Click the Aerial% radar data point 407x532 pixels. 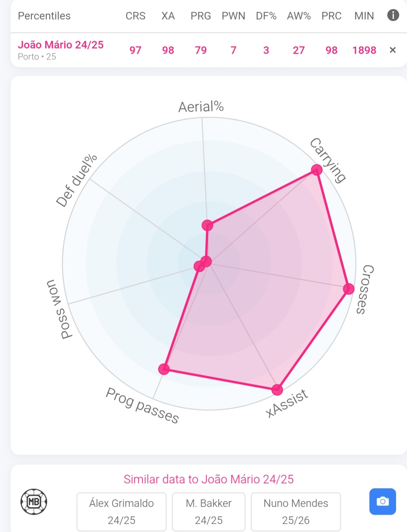click(207, 225)
